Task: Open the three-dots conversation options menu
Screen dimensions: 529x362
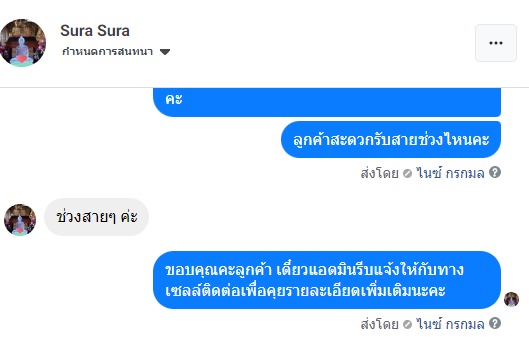Action: pos(496,43)
